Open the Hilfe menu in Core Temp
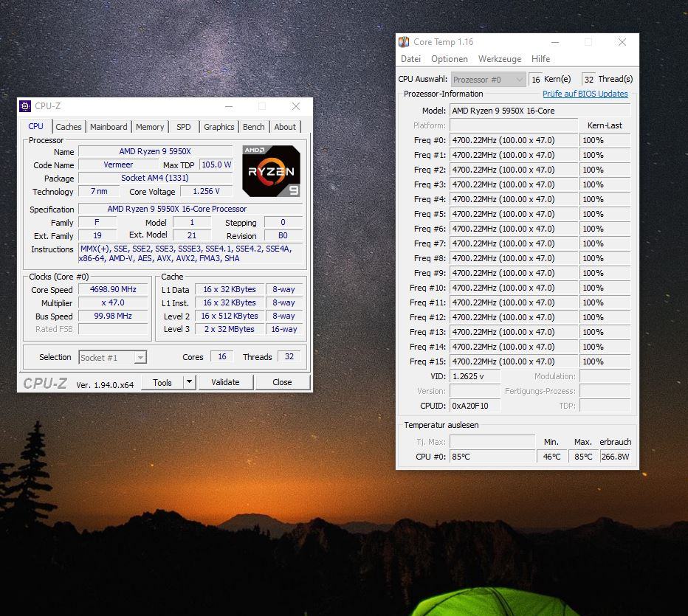The image size is (688, 616). coord(540,59)
